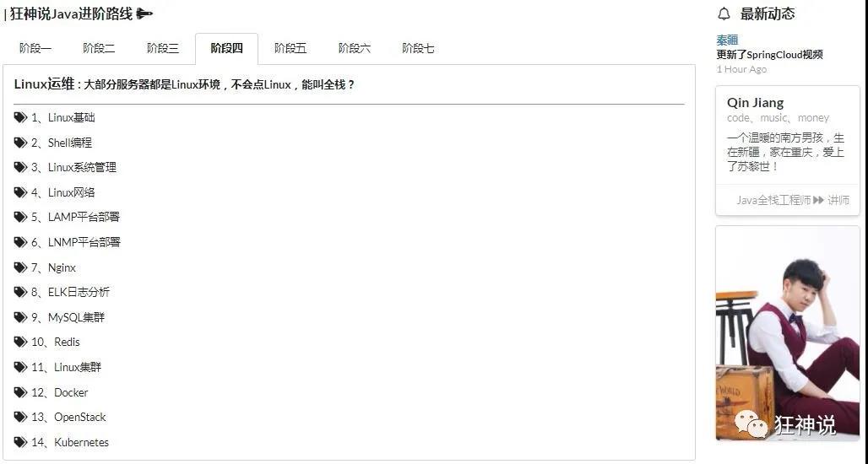Image resolution: width=868 pixels, height=464 pixels.
Task: Click the tag icon beside Nginx
Action: (20, 267)
